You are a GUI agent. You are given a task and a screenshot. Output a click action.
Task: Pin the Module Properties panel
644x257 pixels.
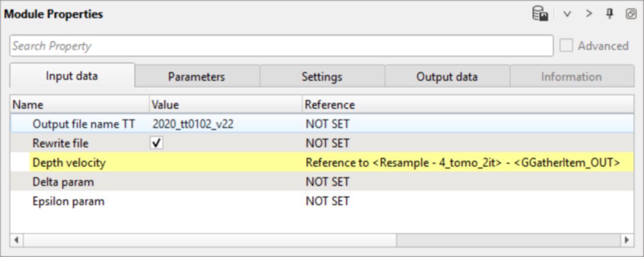(x=610, y=14)
